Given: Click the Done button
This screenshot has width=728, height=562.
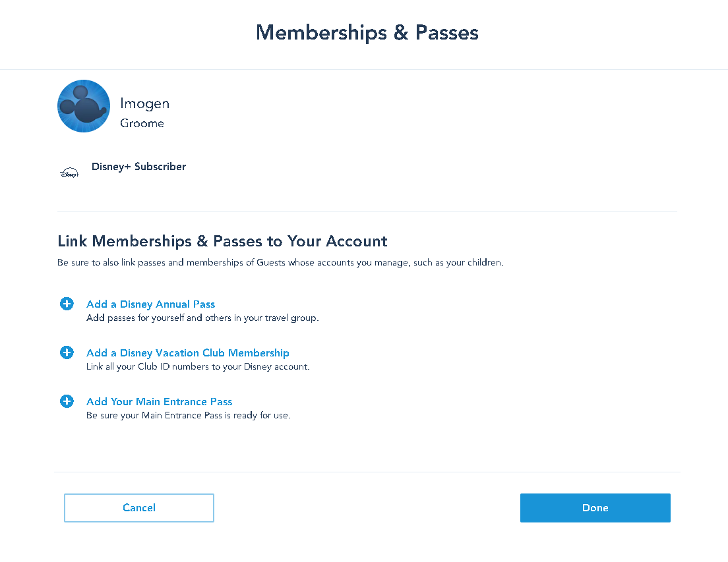Looking at the screenshot, I should coord(595,507).
